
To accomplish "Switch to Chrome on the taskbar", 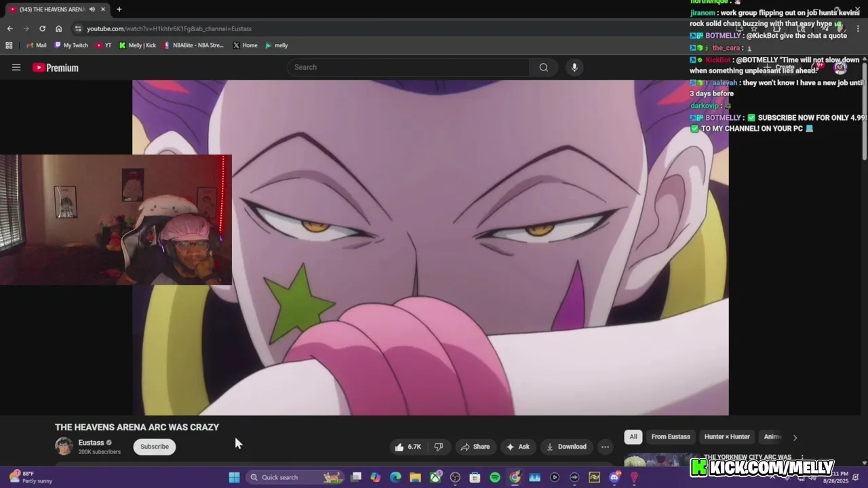I will pyautogui.click(x=515, y=477).
